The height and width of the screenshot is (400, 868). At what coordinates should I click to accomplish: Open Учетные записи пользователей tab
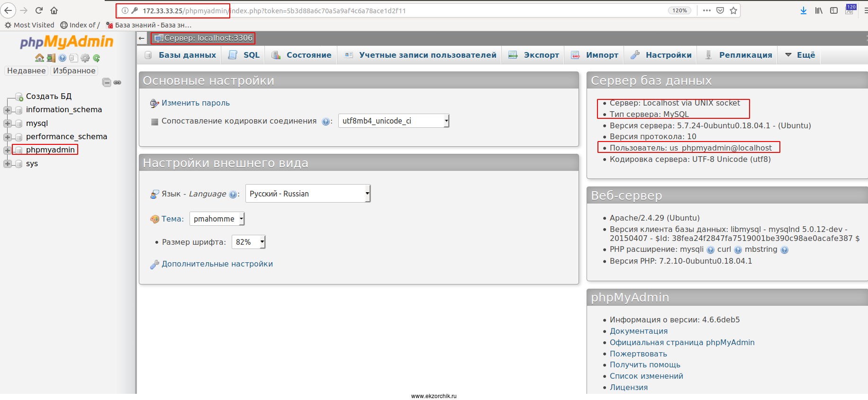(420, 55)
